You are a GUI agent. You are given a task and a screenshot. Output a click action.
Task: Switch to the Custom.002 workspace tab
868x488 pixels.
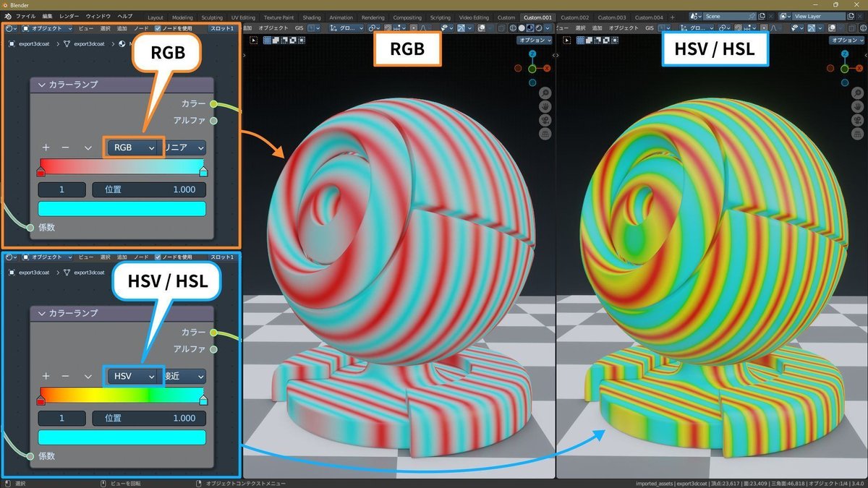[x=575, y=17]
